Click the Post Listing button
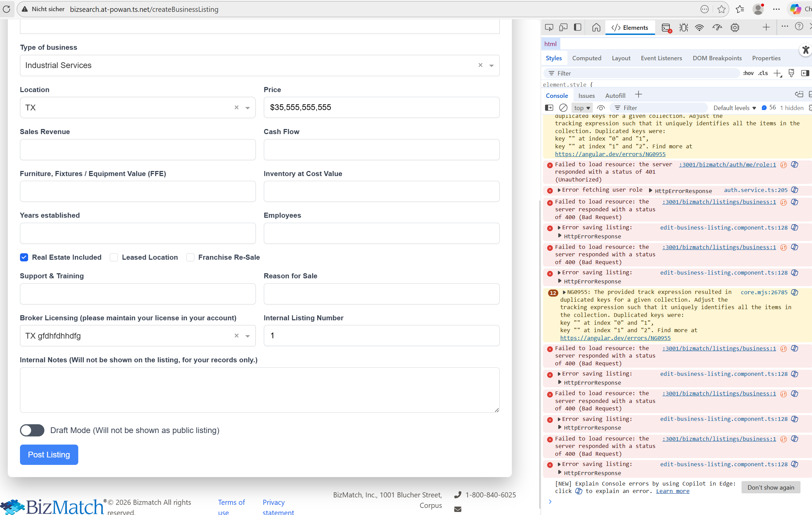The width and height of the screenshot is (812, 515). click(49, 454)
